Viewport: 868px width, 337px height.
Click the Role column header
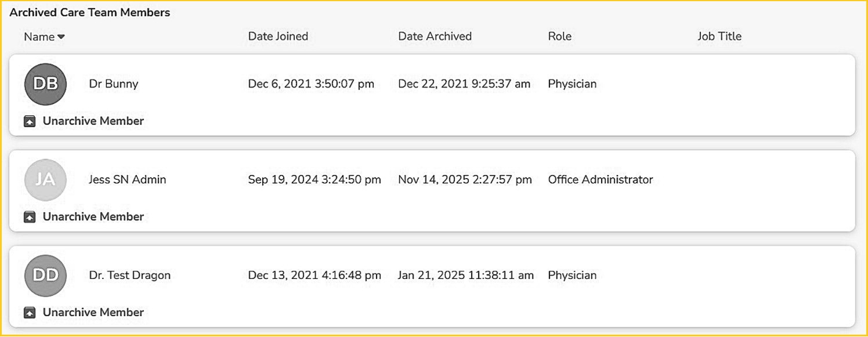pyautogui.click(x=559, y=36)
